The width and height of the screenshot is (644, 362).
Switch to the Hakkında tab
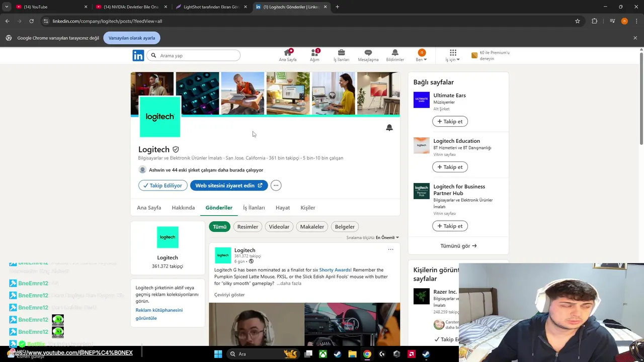pos(183,208)
